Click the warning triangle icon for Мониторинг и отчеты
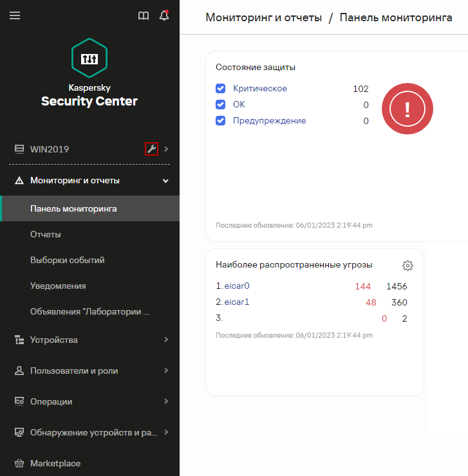Screen dimensions: 468x476 19,181
